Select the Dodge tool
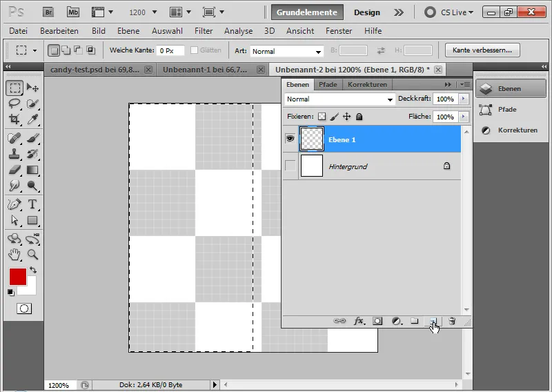Viewport: 552px width, 392px height. 32,185
